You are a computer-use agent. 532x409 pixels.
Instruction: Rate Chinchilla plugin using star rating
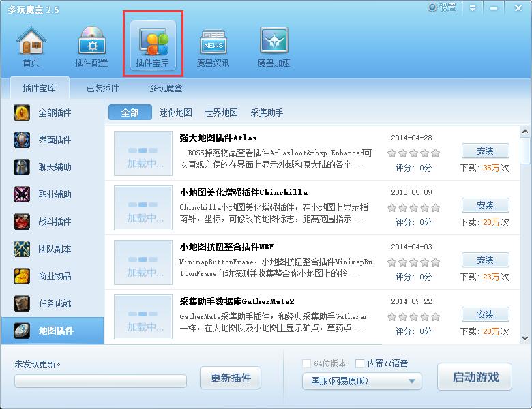[413, 208]
